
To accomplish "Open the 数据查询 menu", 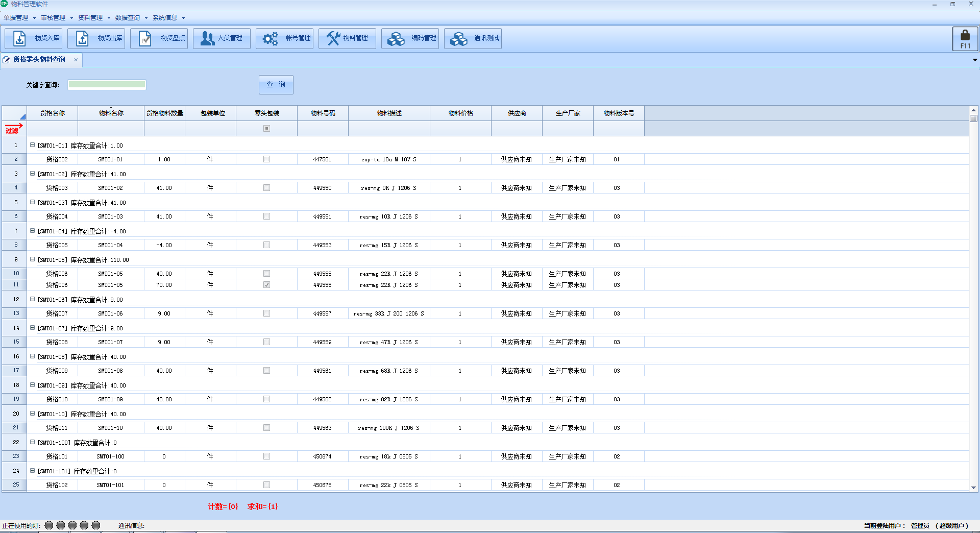I will pyautogui.click(x=128, y=18).
